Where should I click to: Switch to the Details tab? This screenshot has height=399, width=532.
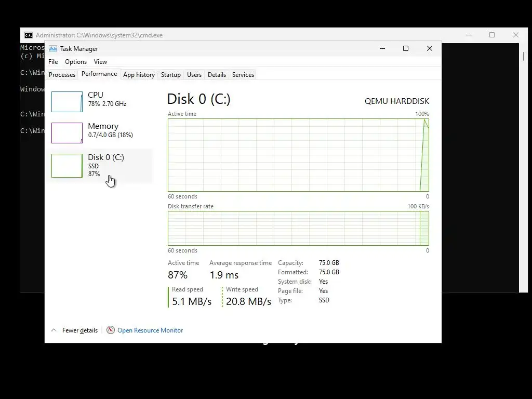tap(217, 75)
